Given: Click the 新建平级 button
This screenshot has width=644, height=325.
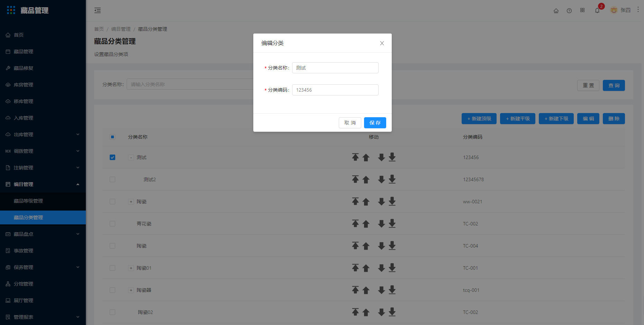Looking at the screenshot, I should tap(518, 119).
